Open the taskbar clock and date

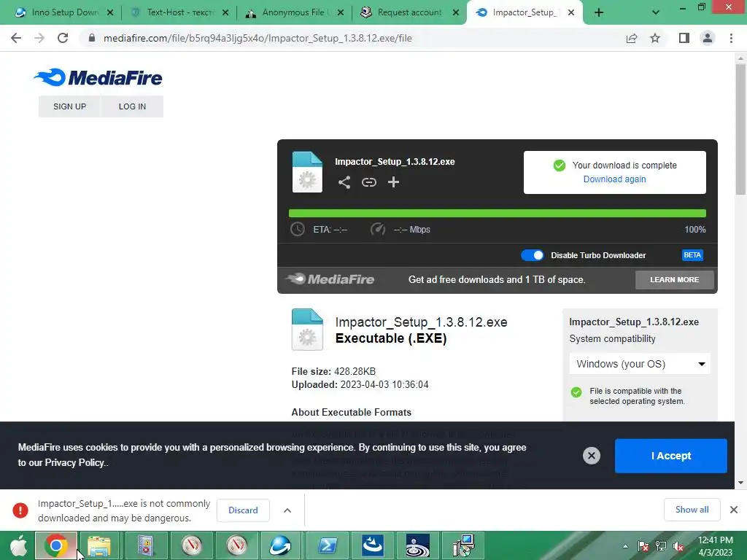click(x=716, y=546)
